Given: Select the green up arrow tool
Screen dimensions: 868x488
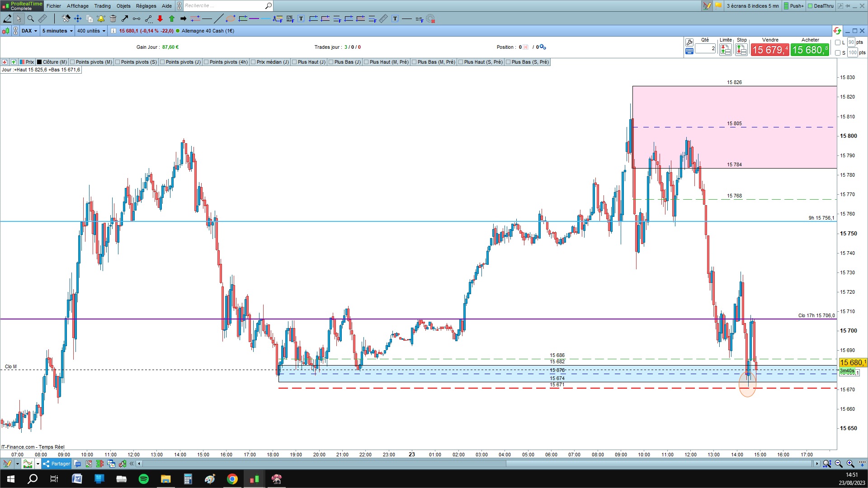Looking at the screenshot, I should (172, 19).
